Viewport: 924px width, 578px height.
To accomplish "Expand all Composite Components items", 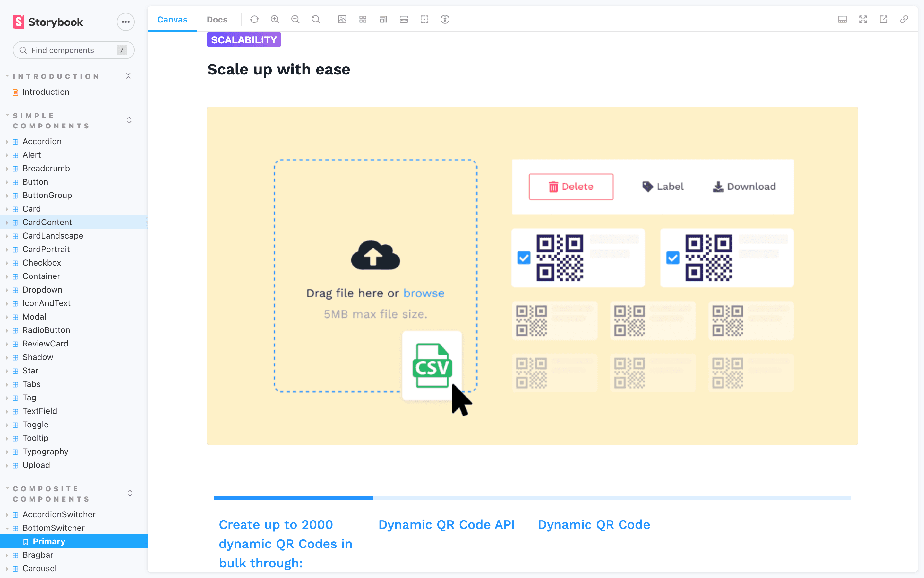I will click(130, 493).
